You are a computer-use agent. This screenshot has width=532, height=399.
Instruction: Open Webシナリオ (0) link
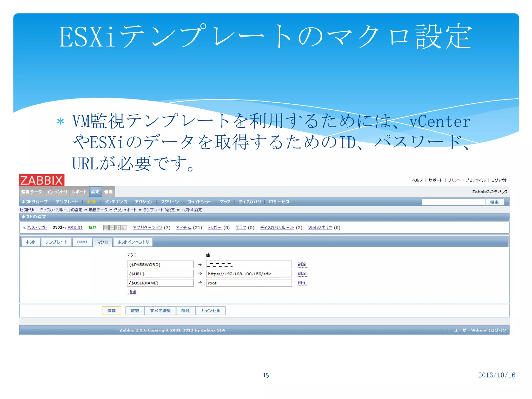[320, 228]
